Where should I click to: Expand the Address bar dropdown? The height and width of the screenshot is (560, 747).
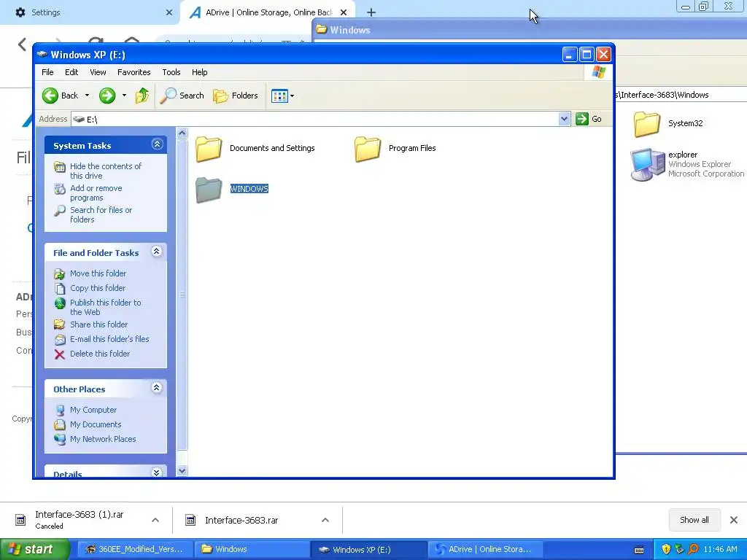(564, 119)
